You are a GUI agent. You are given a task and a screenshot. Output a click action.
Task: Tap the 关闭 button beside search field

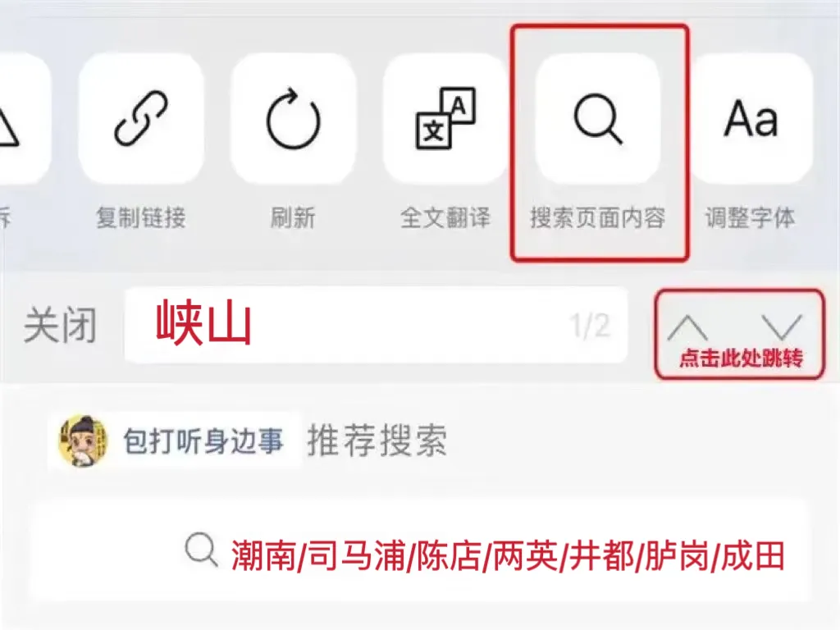point(61,325)
